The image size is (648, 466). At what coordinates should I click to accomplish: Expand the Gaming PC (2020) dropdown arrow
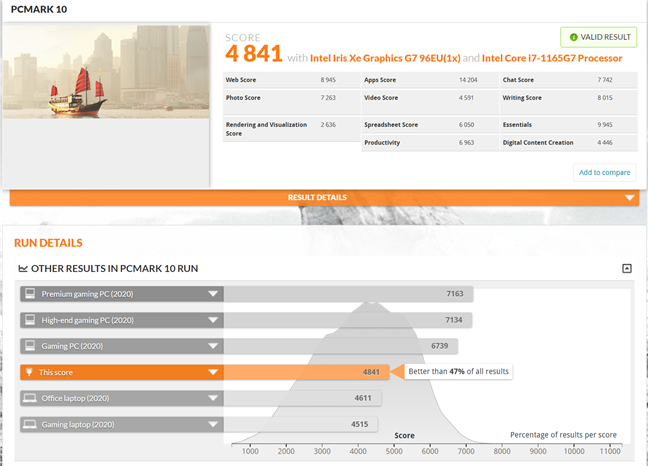tap(213, 346)
